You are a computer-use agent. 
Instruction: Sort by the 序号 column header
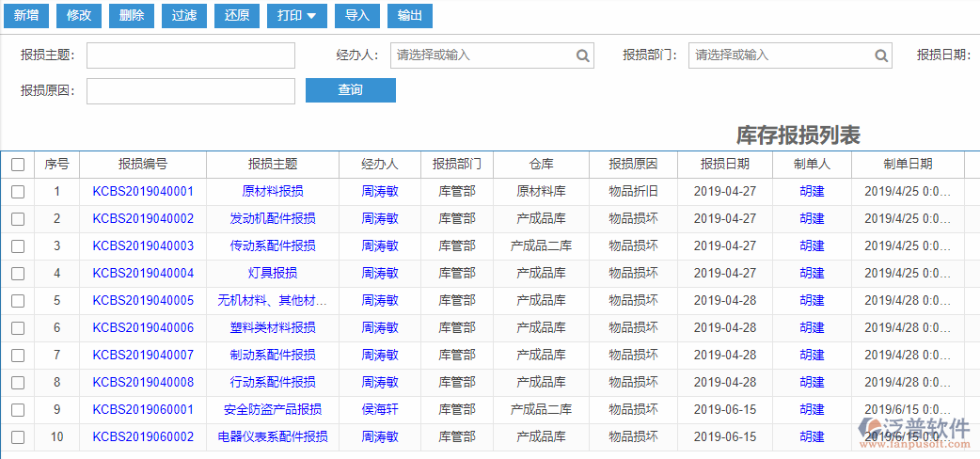[x=56, y=165]
